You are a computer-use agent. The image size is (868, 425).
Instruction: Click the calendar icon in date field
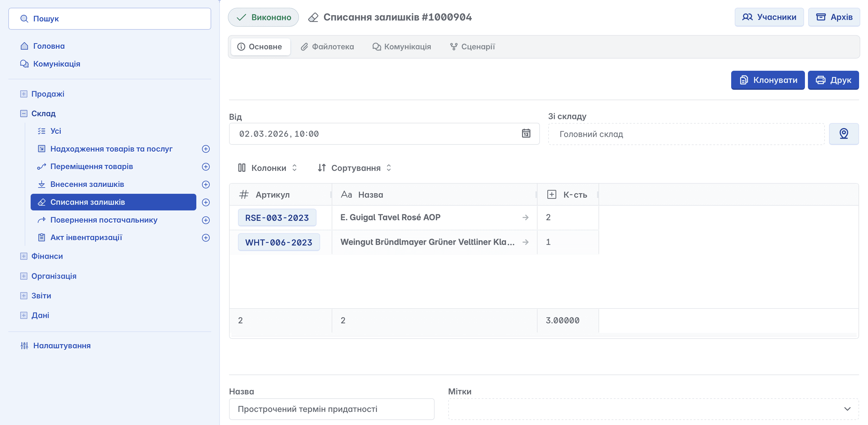point(526,133)
